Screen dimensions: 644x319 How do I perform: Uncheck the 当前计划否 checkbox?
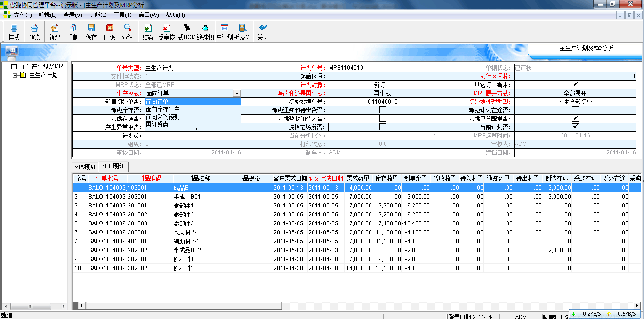click(x=575, y=127)
